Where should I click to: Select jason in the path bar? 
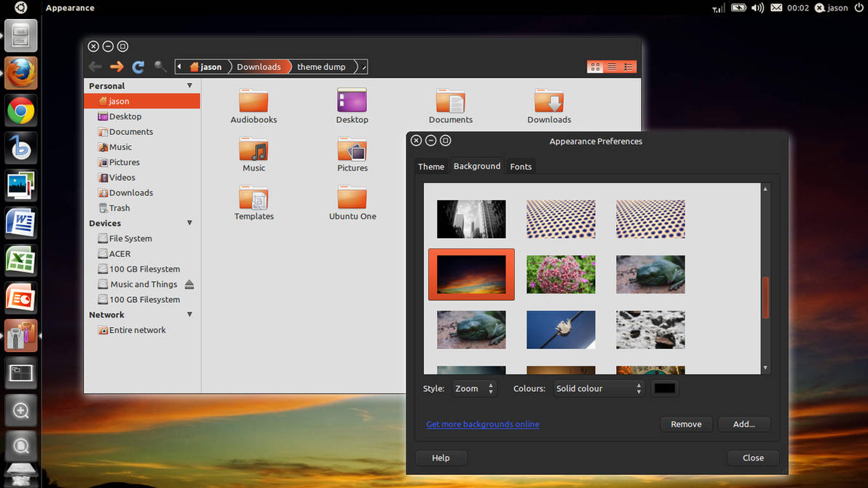205,67
